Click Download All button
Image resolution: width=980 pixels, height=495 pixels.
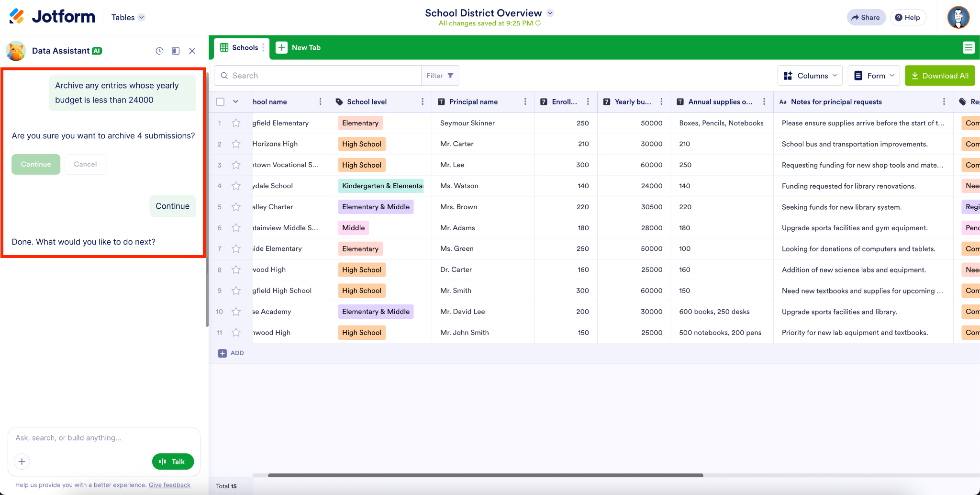click(x=940, y=76)
